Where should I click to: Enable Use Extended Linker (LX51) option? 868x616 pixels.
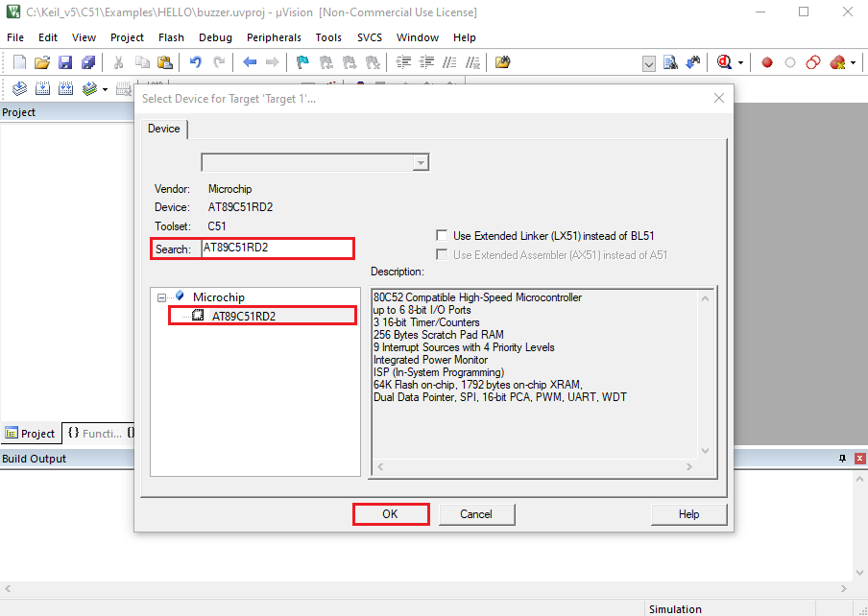click(442, 235)
